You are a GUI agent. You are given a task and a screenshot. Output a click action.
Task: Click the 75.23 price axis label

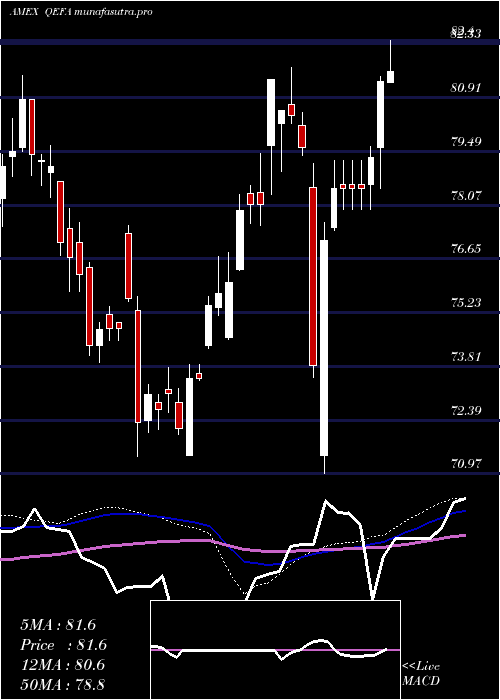466,303
